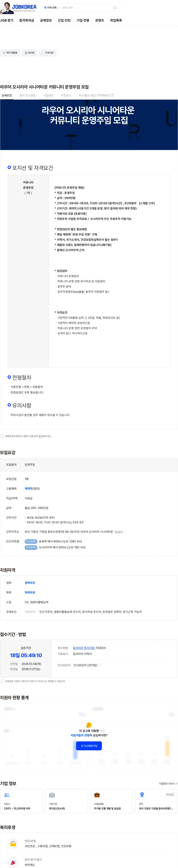The width and height of the screenshot is (178, 868).
Task: Click info icon beside 채용정보에 잘못된 내용 notice
Action: pyautogui.click(x=2, y=436)
